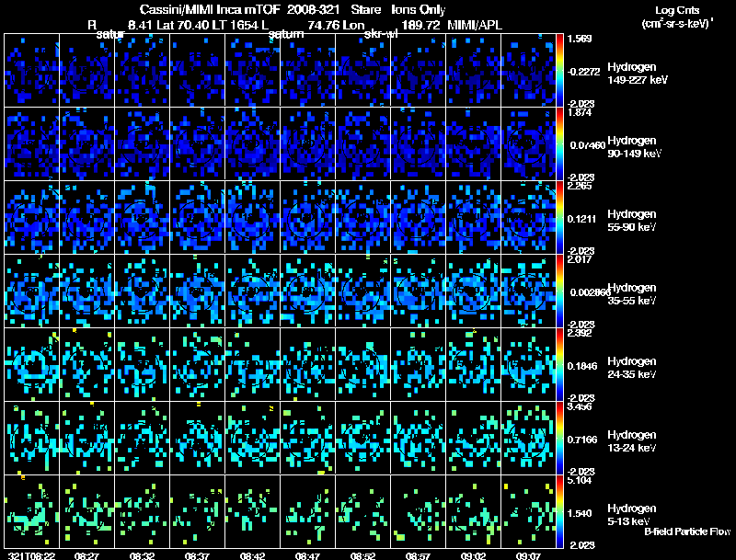Select the 5-13 keV panel at 08:52

coord(362,512)
